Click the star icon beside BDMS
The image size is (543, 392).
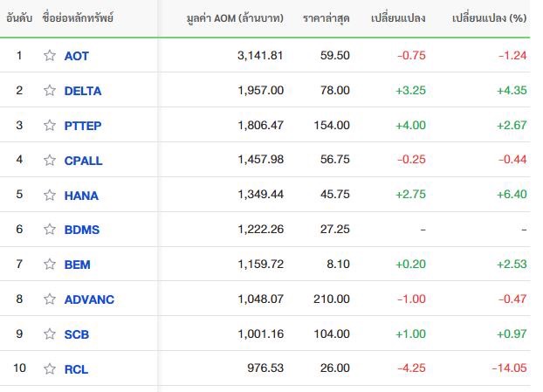pos(50,230)
